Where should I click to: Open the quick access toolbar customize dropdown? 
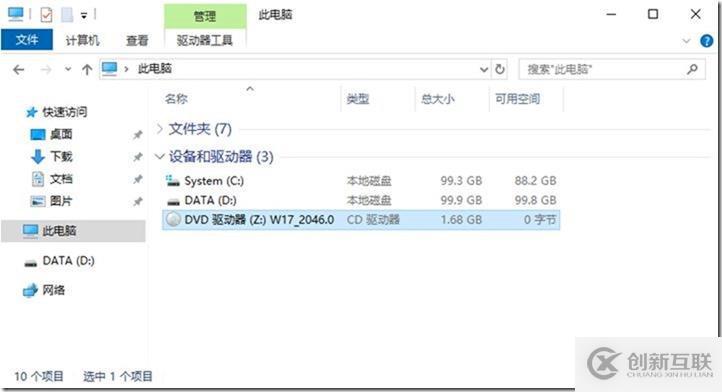click(x=84, y=16)
